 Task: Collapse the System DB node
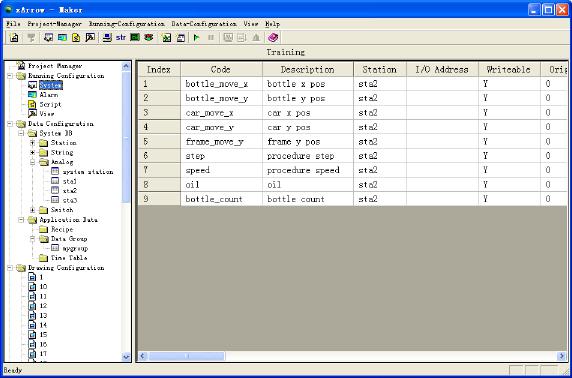21,133
